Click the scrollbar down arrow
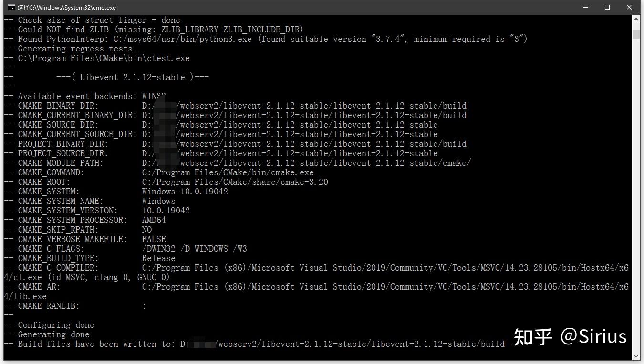644x364 pixels. 636,356
